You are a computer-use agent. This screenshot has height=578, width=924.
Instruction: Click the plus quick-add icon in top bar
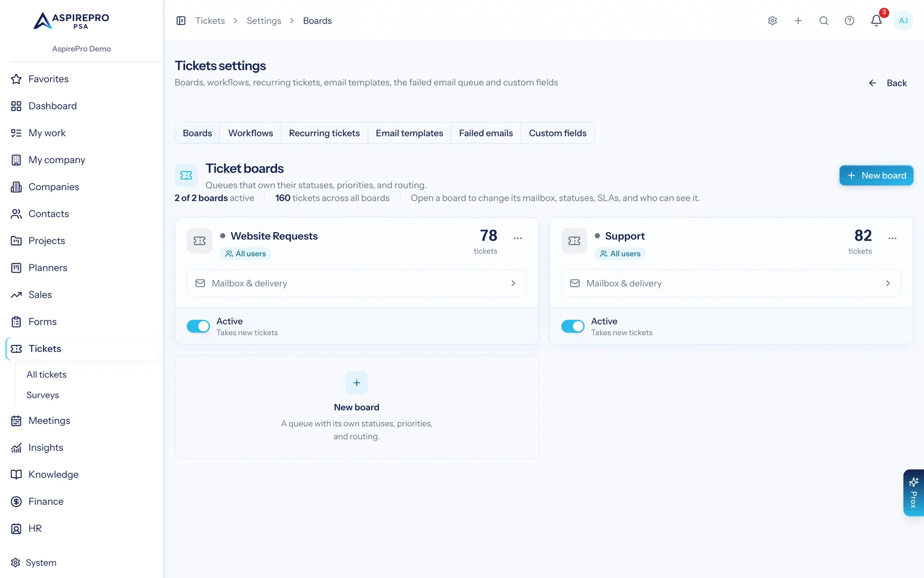click(798, 21)
